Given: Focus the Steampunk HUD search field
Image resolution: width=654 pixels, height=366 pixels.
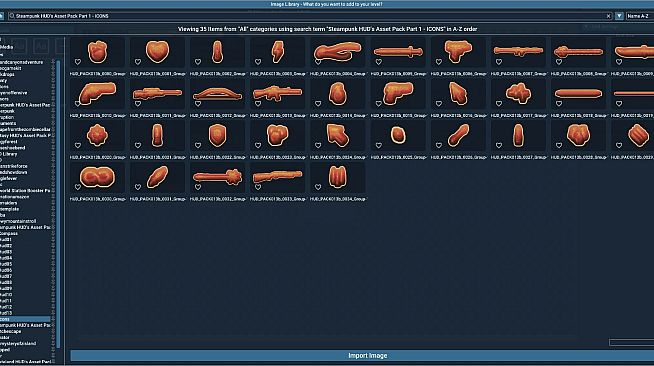Looking at the screenshot, I should pyautogui.click(x=309, y=16).
